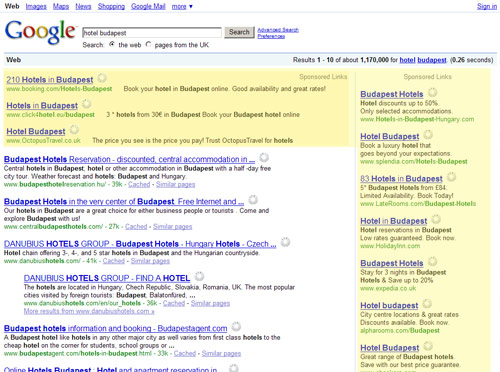This screenshot has height=372, width=500.
Task: Open 'Budapest hotels information and booking' result
Action: point(115,328)
